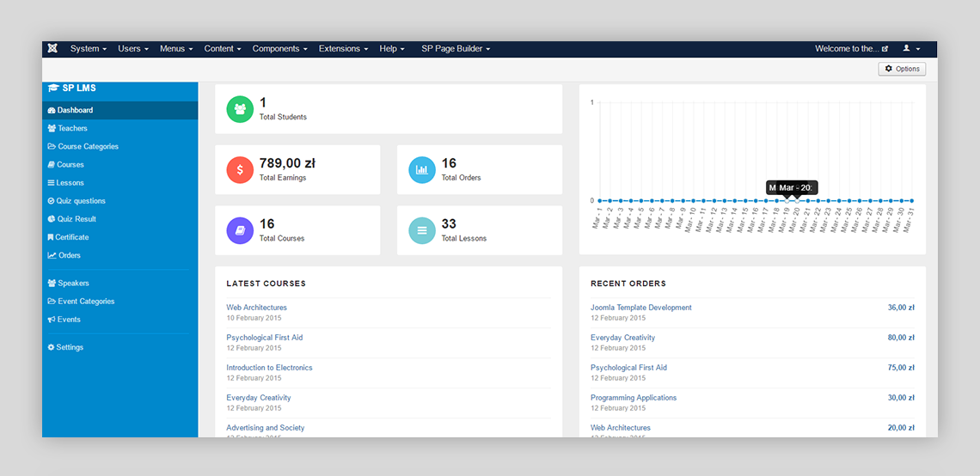Open the Web Architectures latest course link
Screen dimensions: 980x476
(x=256, y=308)
